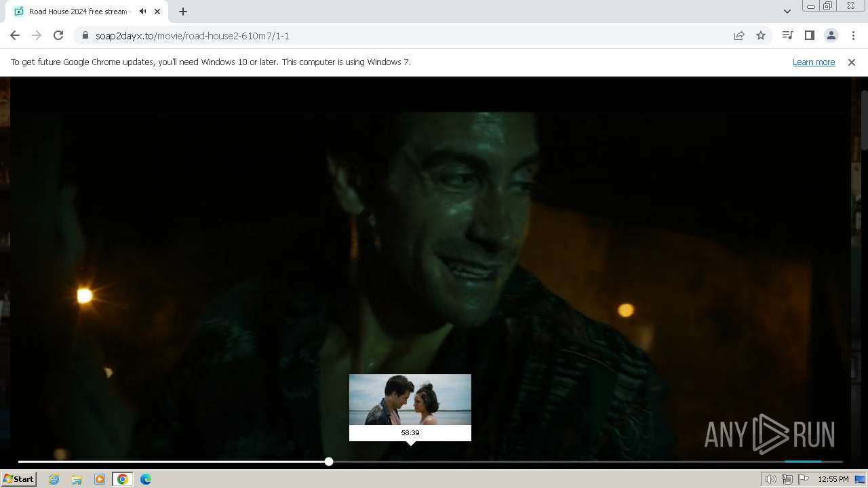
Task: Click the Learn more link
Action: coord(814,62)
